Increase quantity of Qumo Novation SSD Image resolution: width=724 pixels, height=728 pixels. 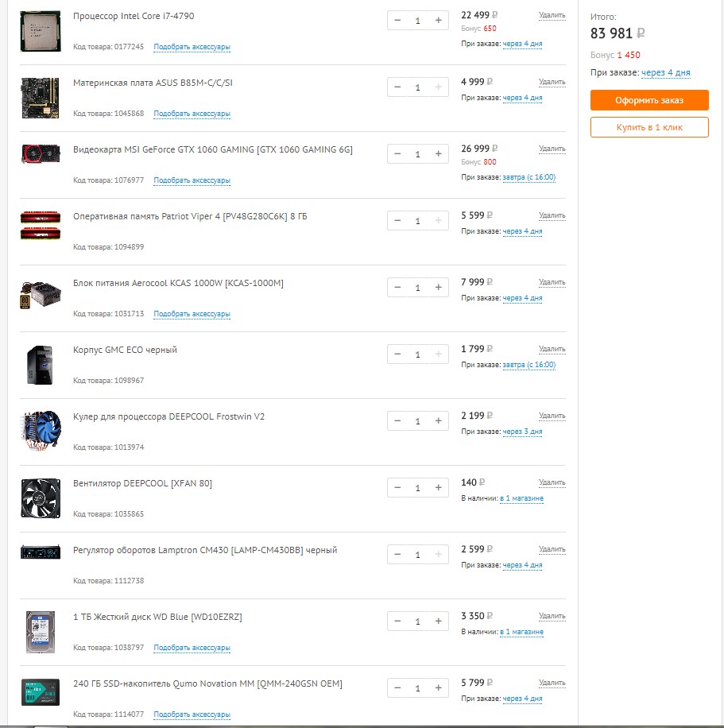[438, 688]
